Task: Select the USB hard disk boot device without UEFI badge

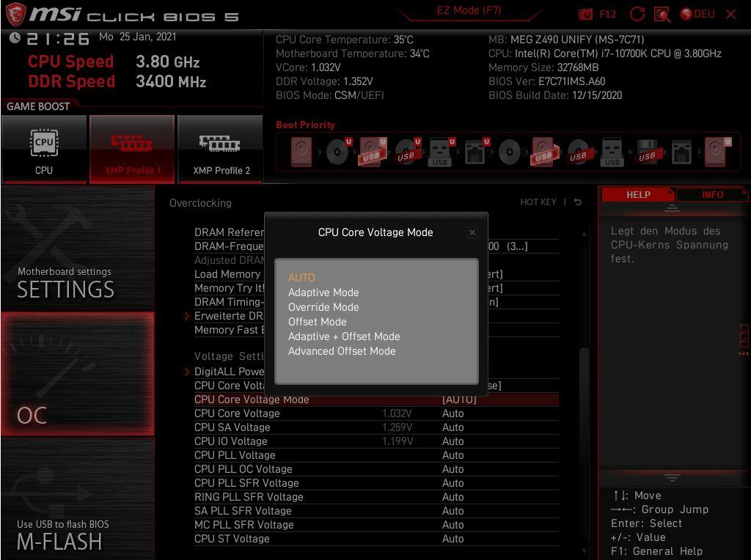Action: (543, 152)
